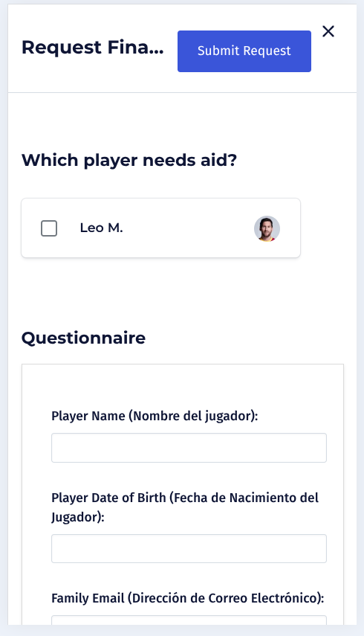Click the truncated Request Fina... title
This screenshot has width=364, height=636.
click(93, 48)
